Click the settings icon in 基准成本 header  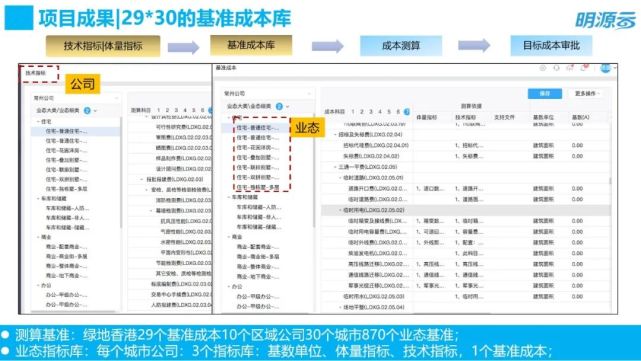click(x=542, y=68)
